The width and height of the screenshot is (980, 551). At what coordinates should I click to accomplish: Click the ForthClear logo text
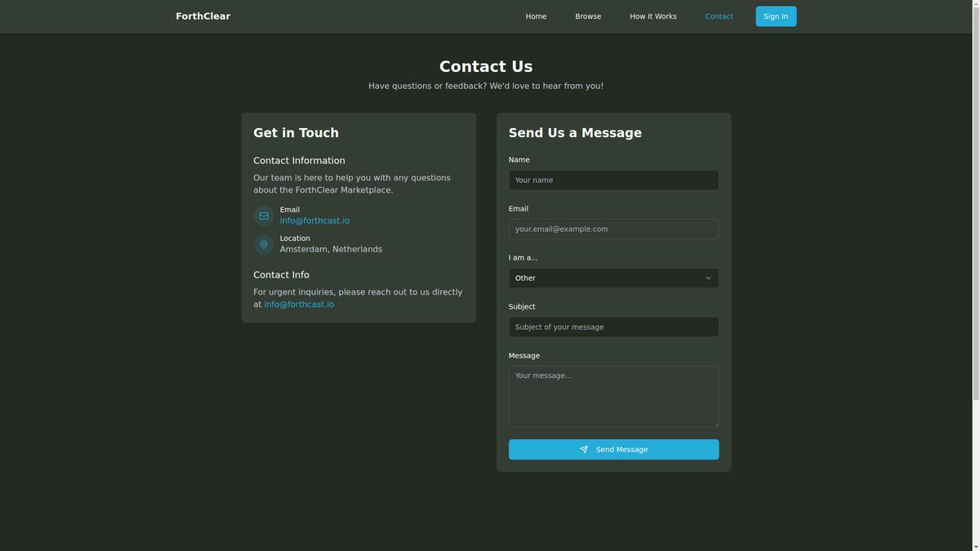[203, 16]
